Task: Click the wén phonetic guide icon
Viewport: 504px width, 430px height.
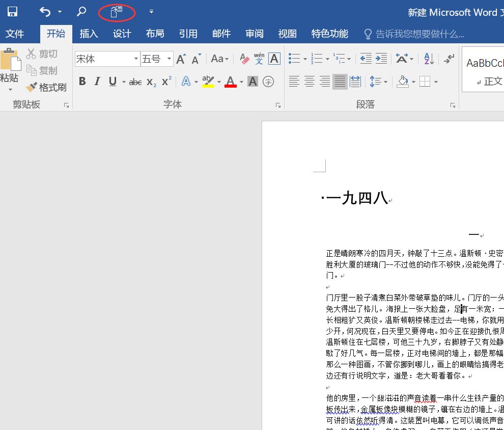Action: (x=259, y=59)
